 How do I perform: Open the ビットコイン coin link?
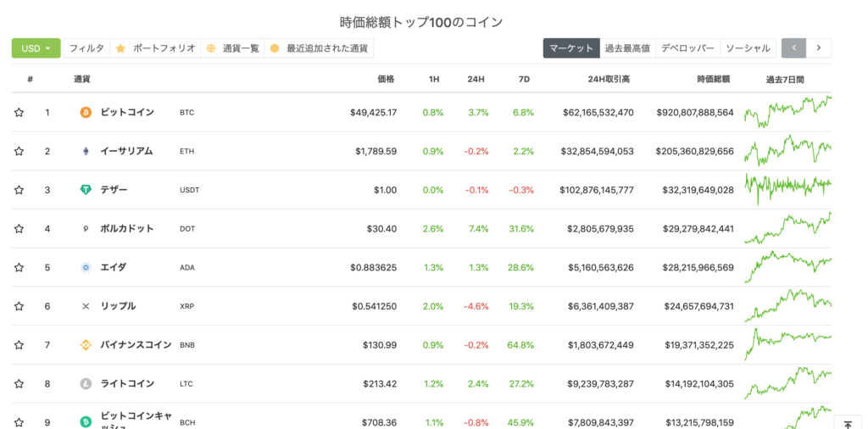[x=127, y=113]
